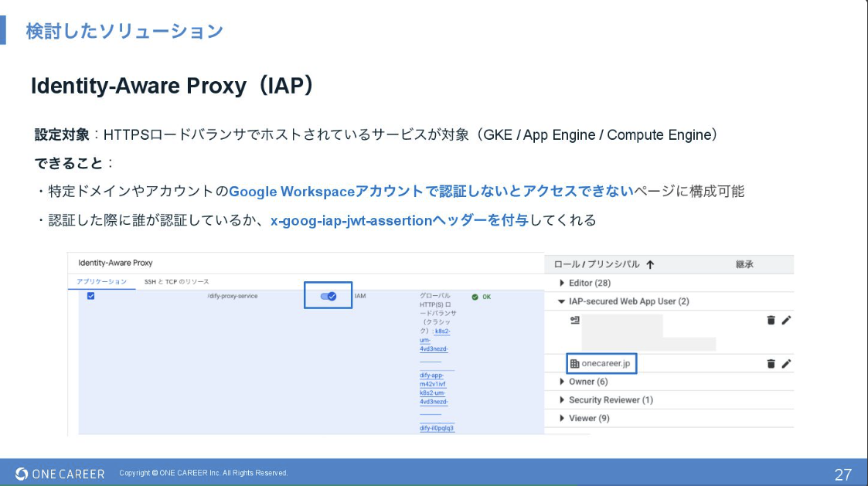Edit the onecareer.jp principal with pencil icon
Image resolution: width=868 pixels, height=486 pixels.
[786, 364]
